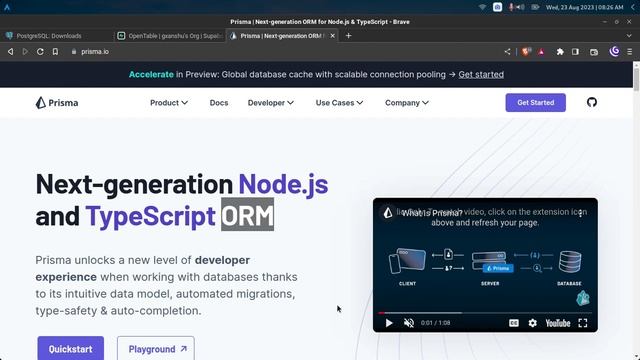Screen dimensions: 640x360
Task: Click the date and time clock
Action: tap(584, 7)
